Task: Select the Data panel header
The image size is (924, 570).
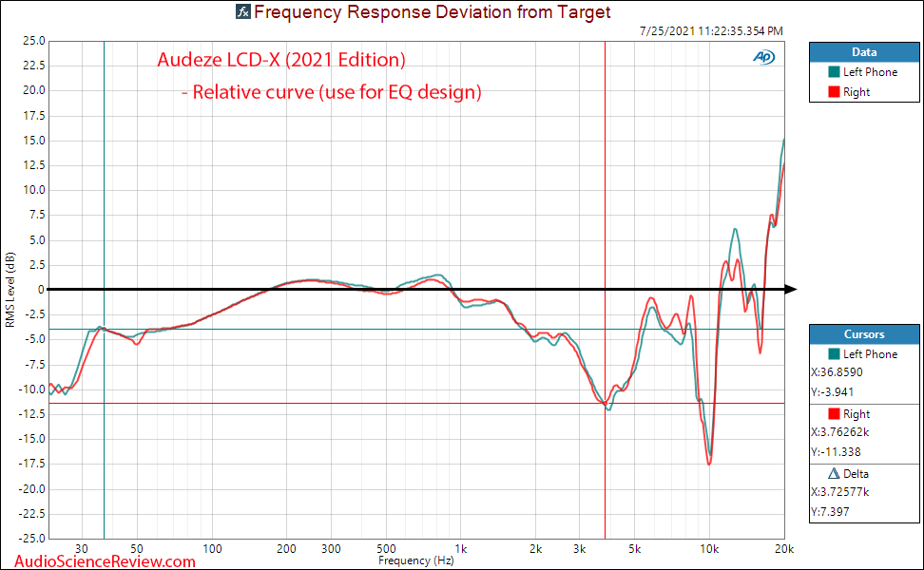Action: [864, 52]
